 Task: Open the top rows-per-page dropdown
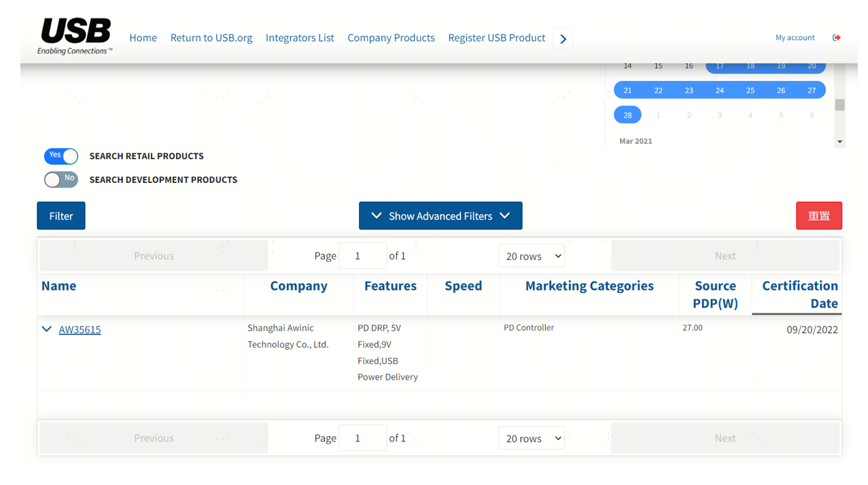[x=531, y=256]
